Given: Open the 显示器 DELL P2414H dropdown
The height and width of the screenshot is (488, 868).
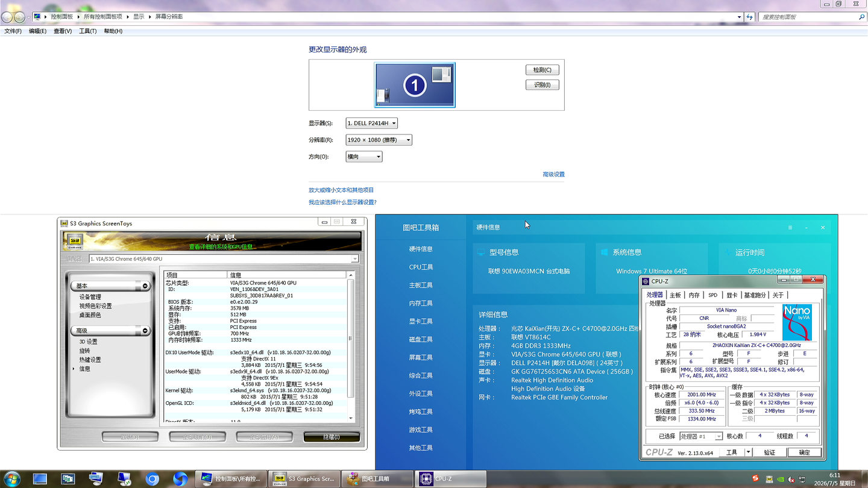Looking at the screenshot, I should [371, 124].
